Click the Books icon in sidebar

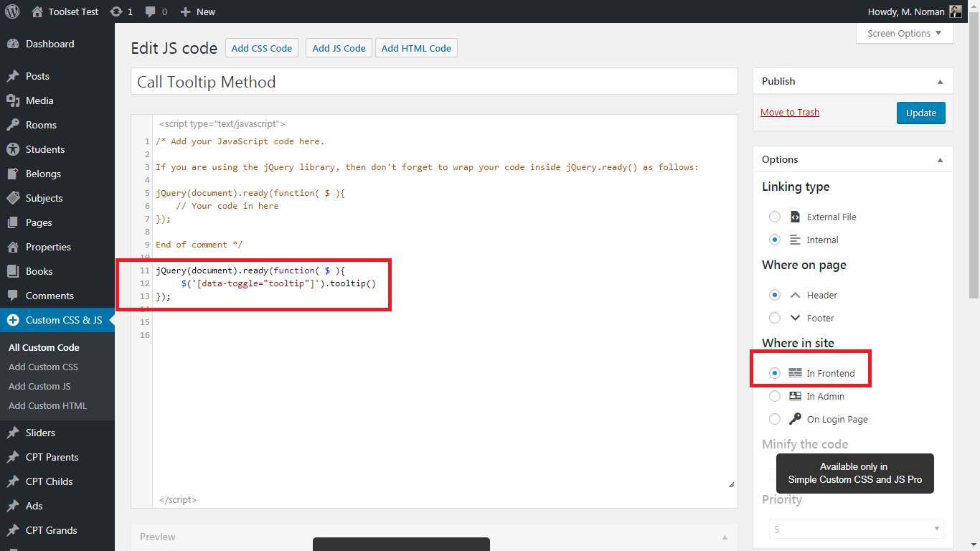pos(13,271)
